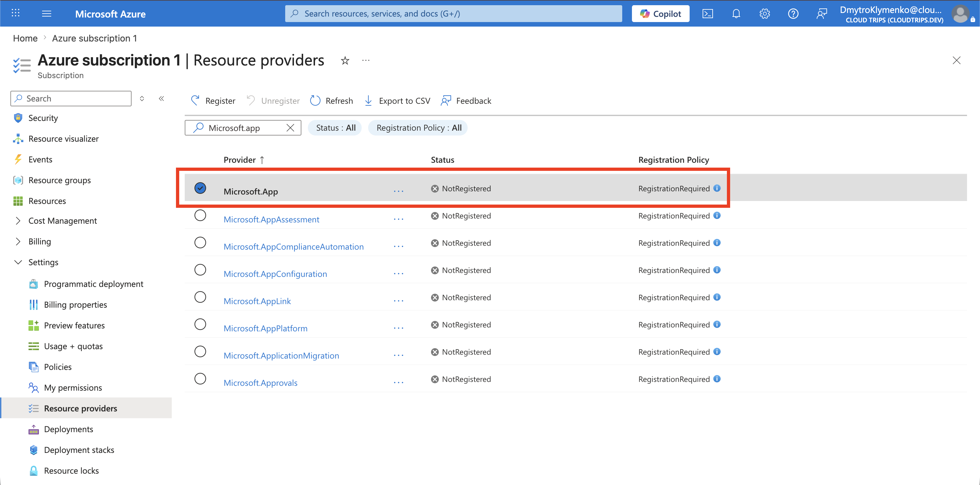The height and width of the screenshot is (485, 980).
Task: Open Resource groups in the sidebar
Action: coord(59,181)
